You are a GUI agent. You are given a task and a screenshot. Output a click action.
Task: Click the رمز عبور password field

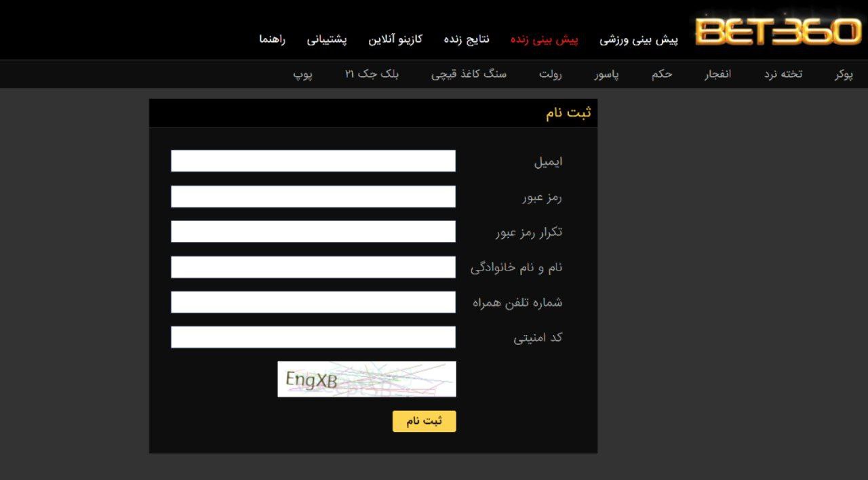(313, 196)
